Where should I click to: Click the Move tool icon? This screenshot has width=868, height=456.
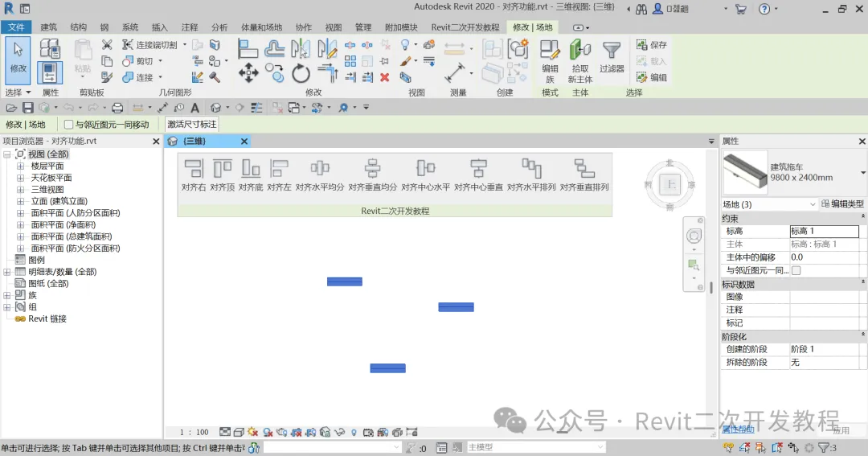[248, 73]
